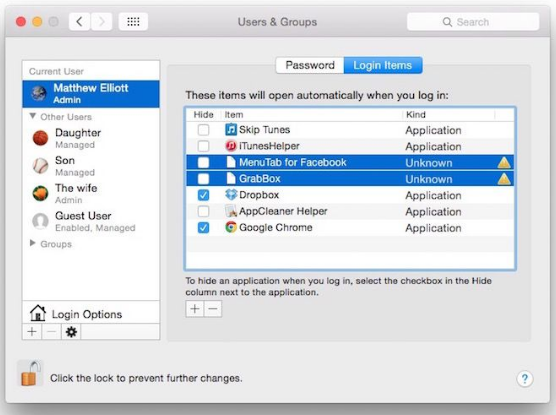The width and height of the screenshot is (556, 415).
Task: Switch to the Password tab
Action: (310, 65)
